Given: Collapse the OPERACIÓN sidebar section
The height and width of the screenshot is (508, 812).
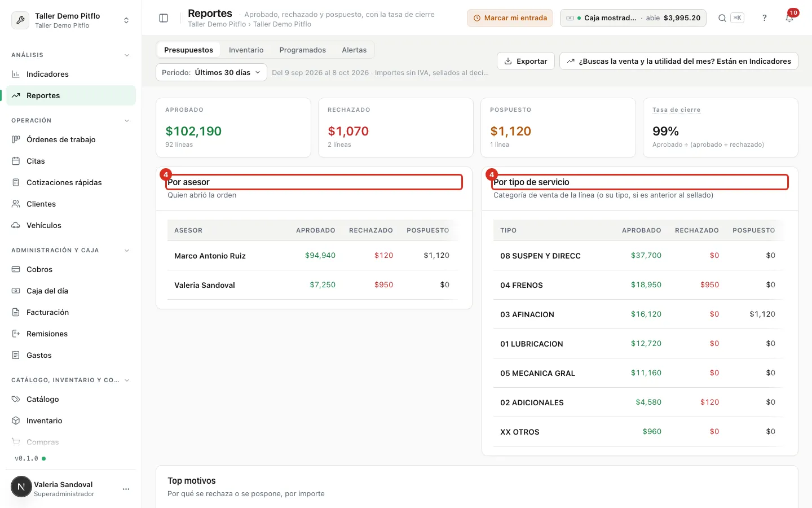Looking at the screenshot, I should tap(127, 121).
